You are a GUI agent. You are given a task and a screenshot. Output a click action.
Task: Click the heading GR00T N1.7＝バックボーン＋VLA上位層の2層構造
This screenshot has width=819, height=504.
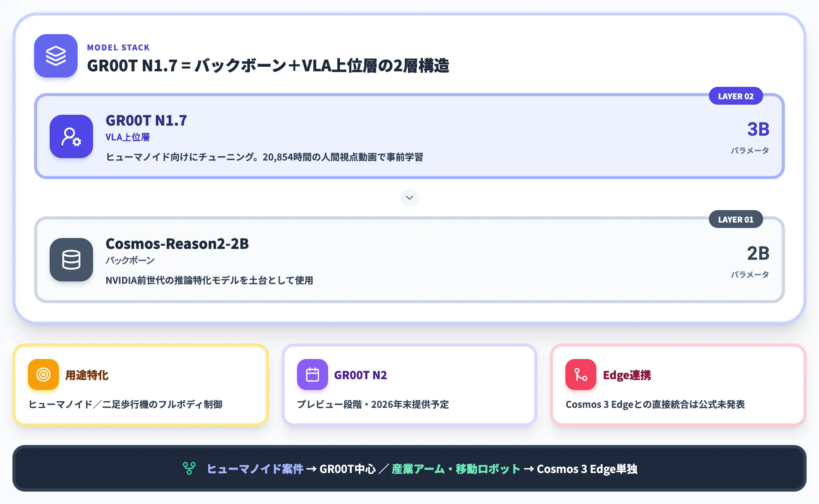268,66
